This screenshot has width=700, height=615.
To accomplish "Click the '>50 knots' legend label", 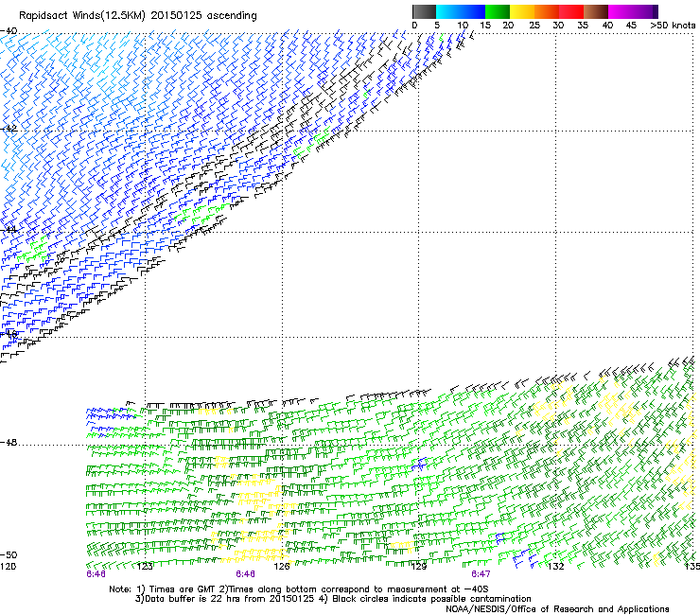I will click(x=673, y=26).
